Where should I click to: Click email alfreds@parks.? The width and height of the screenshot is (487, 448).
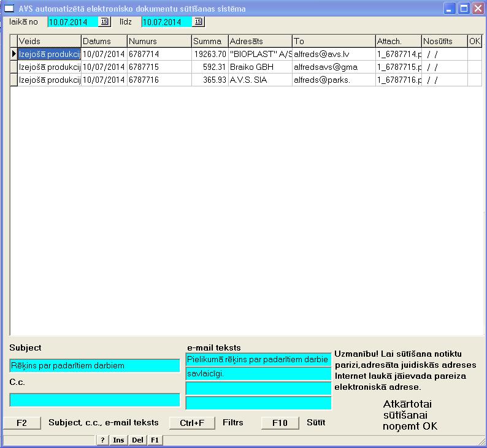(x=334, y=80)
